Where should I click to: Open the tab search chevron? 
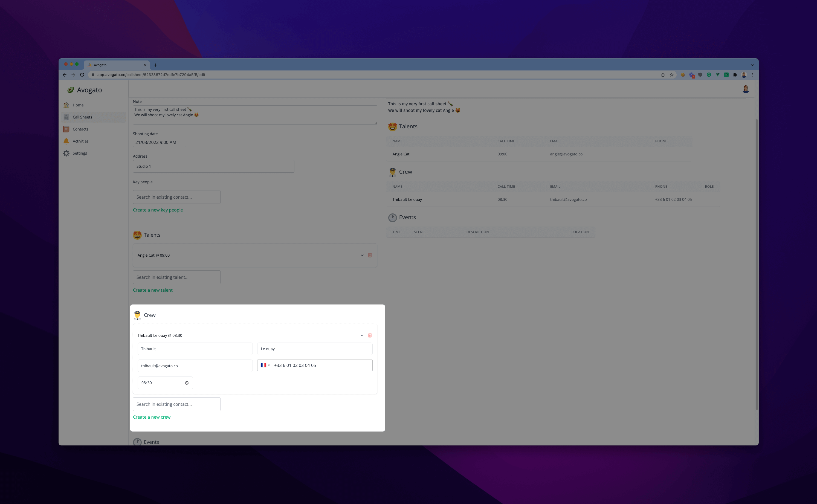point(752,65)
